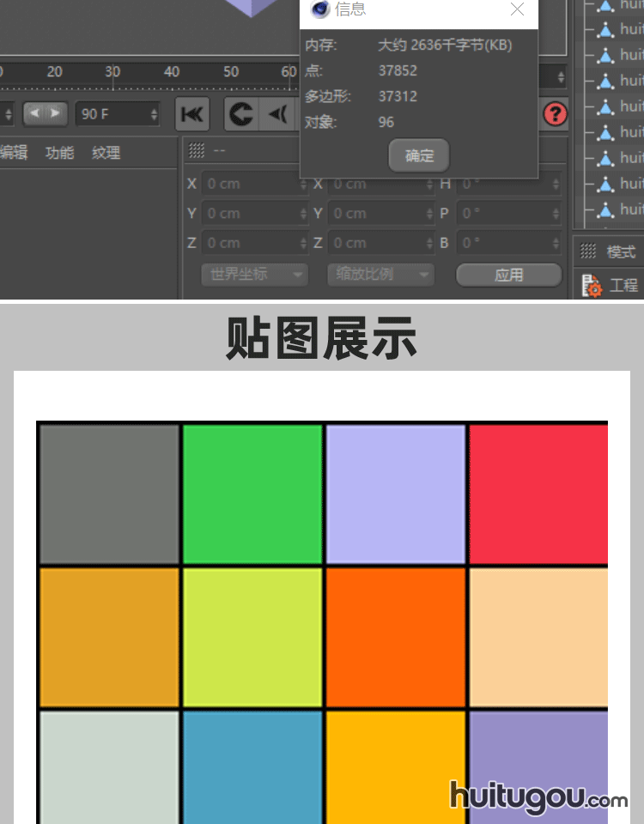Pick the red texture swatch
The width and height of the screenshot is (644, 824).
point(538,494)
